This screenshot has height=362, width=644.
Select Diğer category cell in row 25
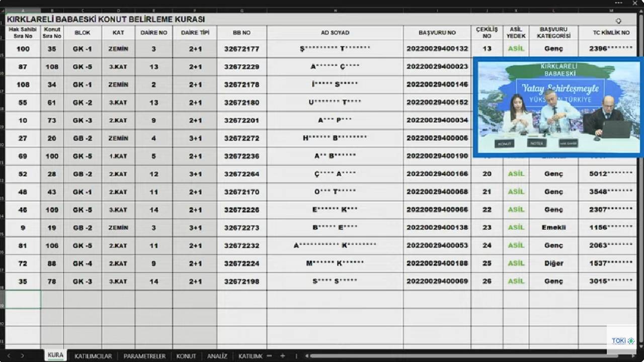tap(553, 263)
